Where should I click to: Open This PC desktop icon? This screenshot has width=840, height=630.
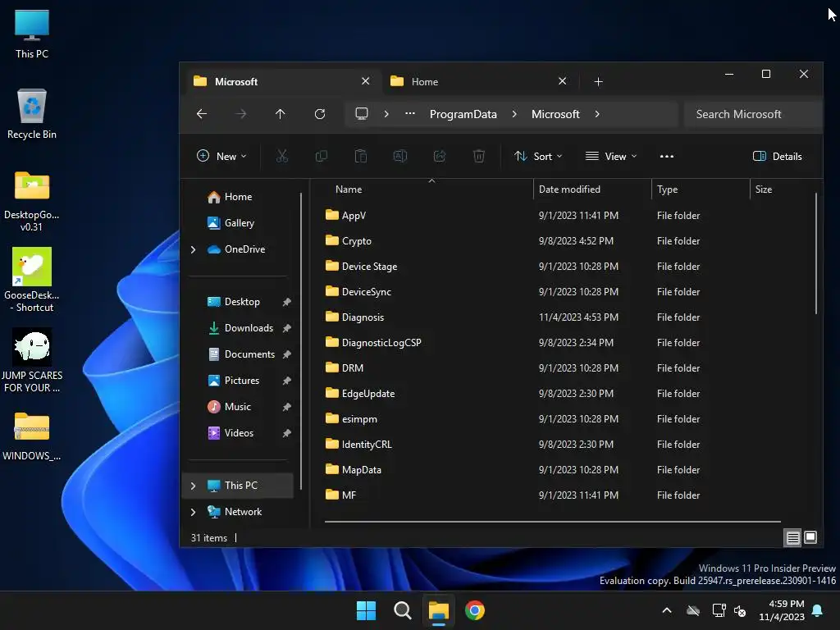pyautogui.click(x=32, y=34)
